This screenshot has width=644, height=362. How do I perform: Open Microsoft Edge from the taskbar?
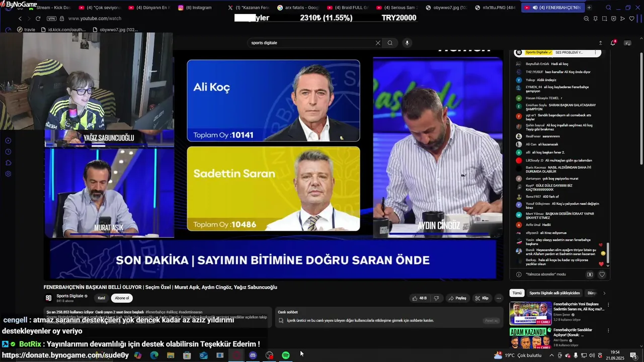pos(154,355)
